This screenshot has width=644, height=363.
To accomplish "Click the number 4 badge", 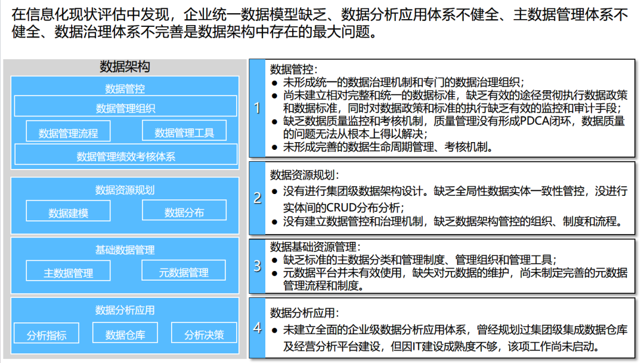I will point(257,328).
